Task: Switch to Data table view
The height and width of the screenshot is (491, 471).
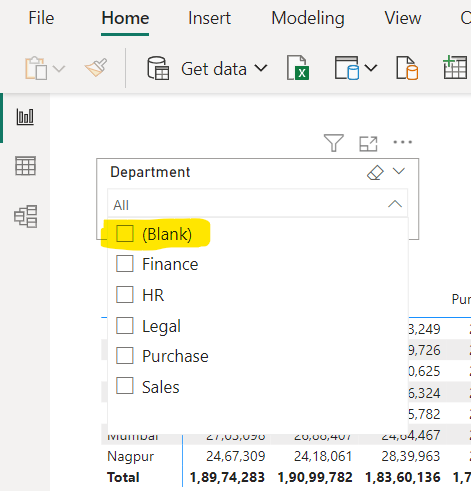Action: [25, 166]
